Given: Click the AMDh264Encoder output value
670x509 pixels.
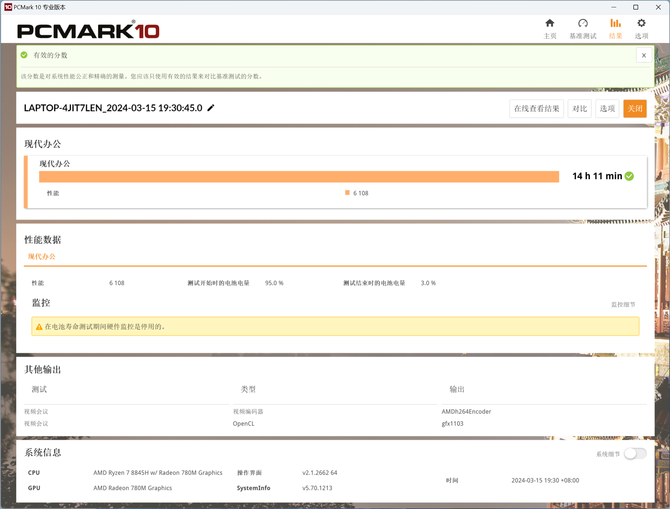Looking at the screenshot, I should (x=466, y=412).
